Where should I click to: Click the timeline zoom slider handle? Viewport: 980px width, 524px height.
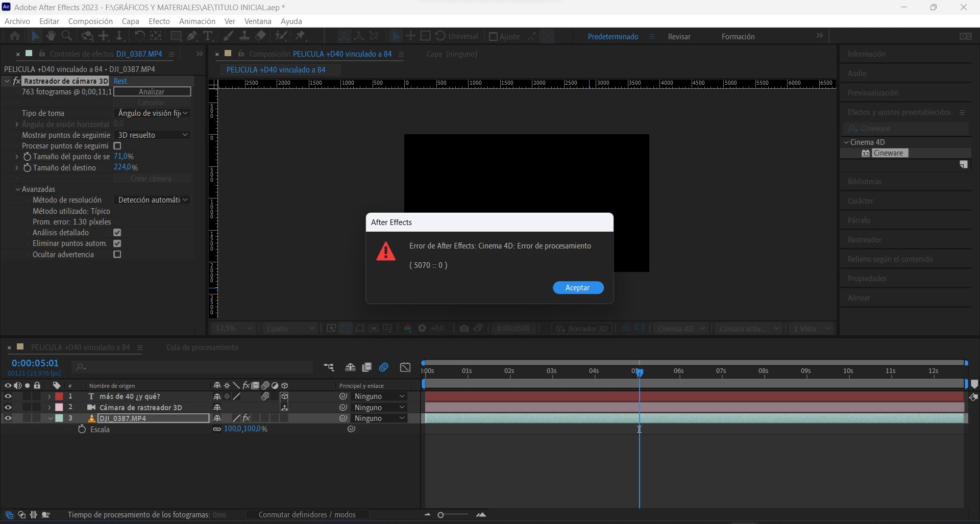440,515
